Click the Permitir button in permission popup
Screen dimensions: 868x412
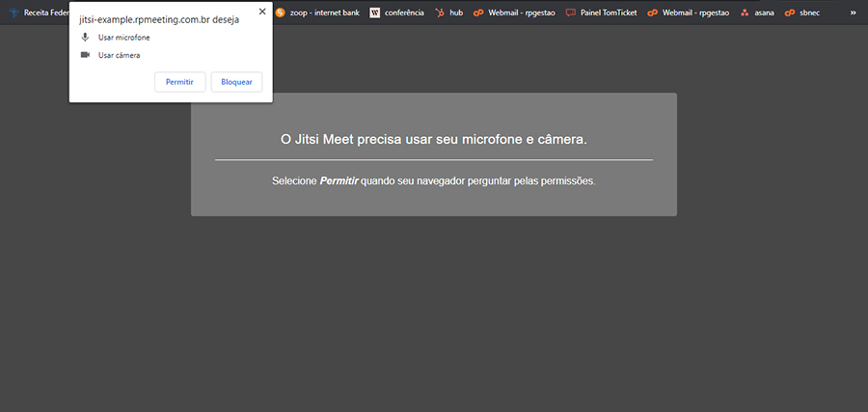(x=179, y=82)
